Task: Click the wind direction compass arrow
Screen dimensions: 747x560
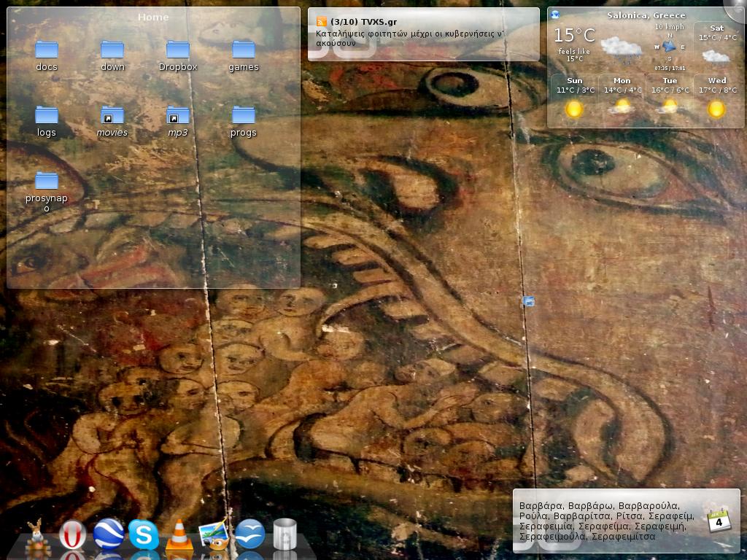Action: [x=670, y=47]
